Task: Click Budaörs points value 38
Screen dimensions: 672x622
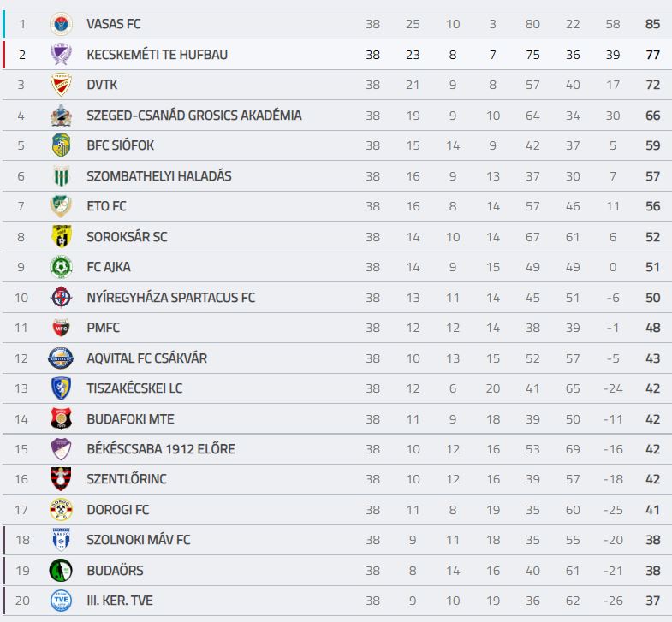Action: (652, 571)
